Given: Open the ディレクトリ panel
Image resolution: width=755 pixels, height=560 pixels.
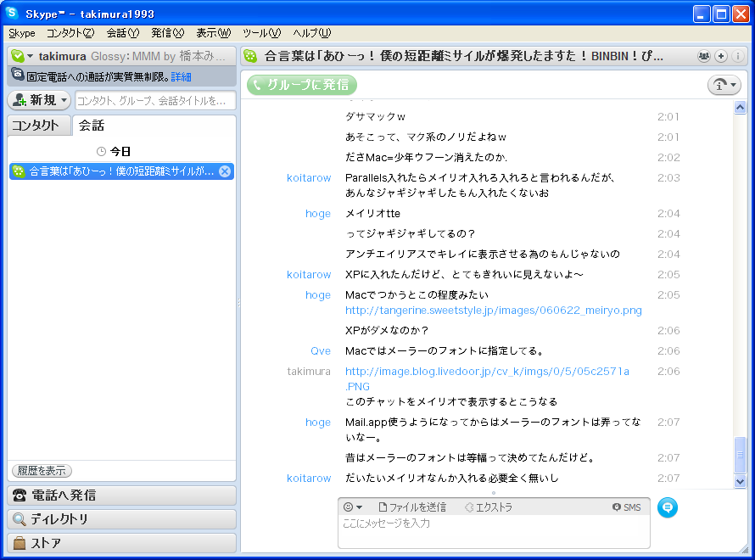Looking at the screenshot, I should (x=122, y=519).
